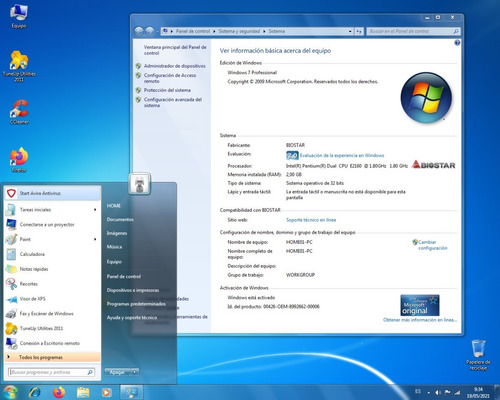Open HOME user folder in Start menu

pyautogui.click(x=114, y=206)
